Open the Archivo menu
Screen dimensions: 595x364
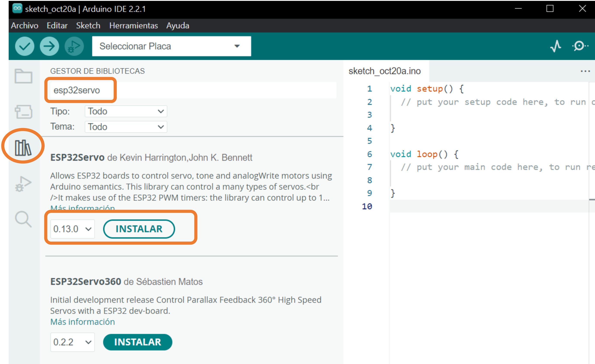[24, 26]
